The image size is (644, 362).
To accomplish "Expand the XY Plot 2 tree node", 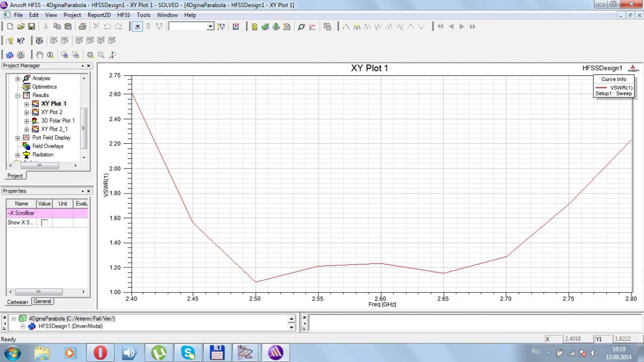I will (27, 113).
